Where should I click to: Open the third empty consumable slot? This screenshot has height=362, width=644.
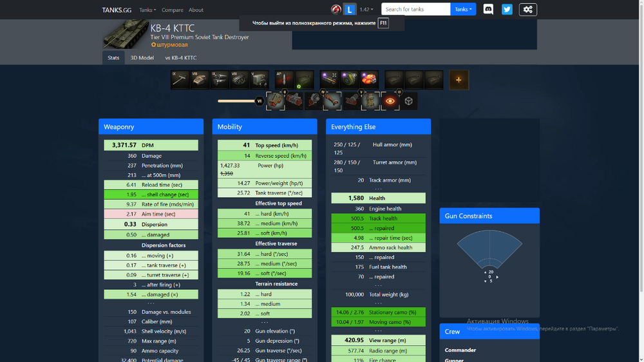tap(433, 80)
